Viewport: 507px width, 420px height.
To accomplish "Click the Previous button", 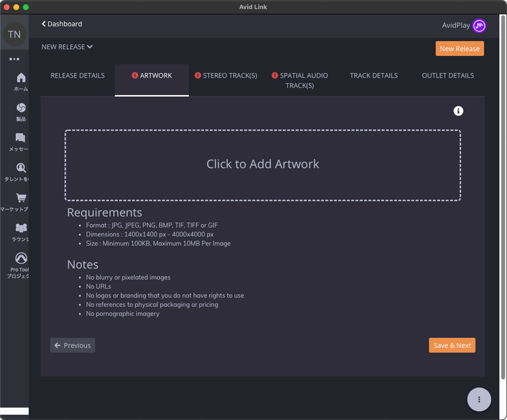I will click(x=73, y=345).
